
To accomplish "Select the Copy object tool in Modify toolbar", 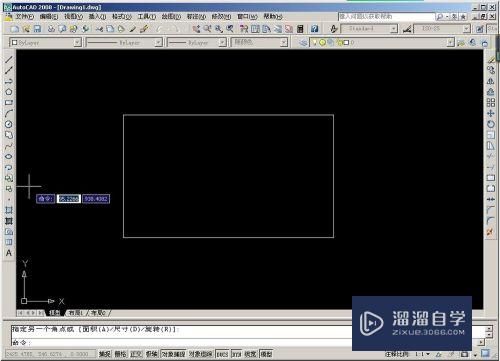I will pos(491,70).
